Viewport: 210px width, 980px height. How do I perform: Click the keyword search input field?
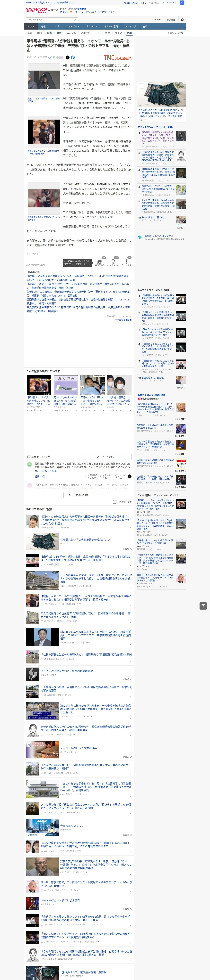(x=49, y=20)
